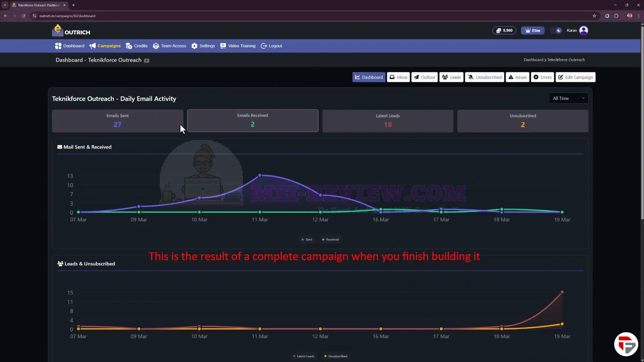Reload the browser page
The image size is (644, 362).
coord(23,16)
